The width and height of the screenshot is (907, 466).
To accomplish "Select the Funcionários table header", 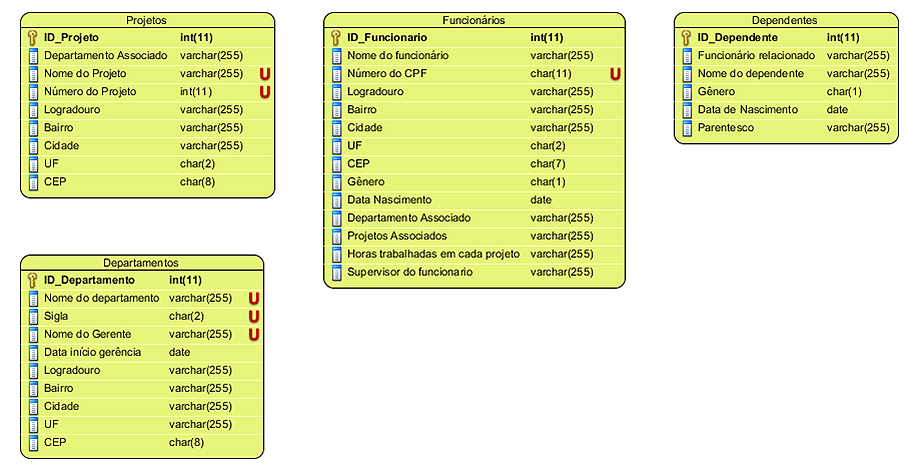I will coord(474,20).
